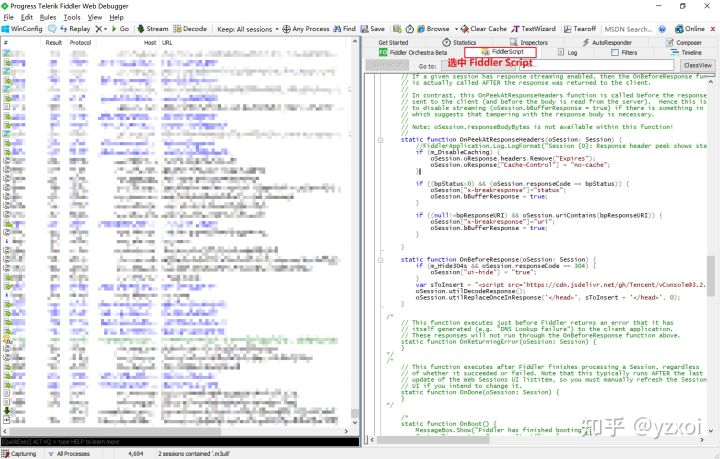Screen dimensions: 720x459
Task: Switch to the Timeline tab
Action: (686, 52)
